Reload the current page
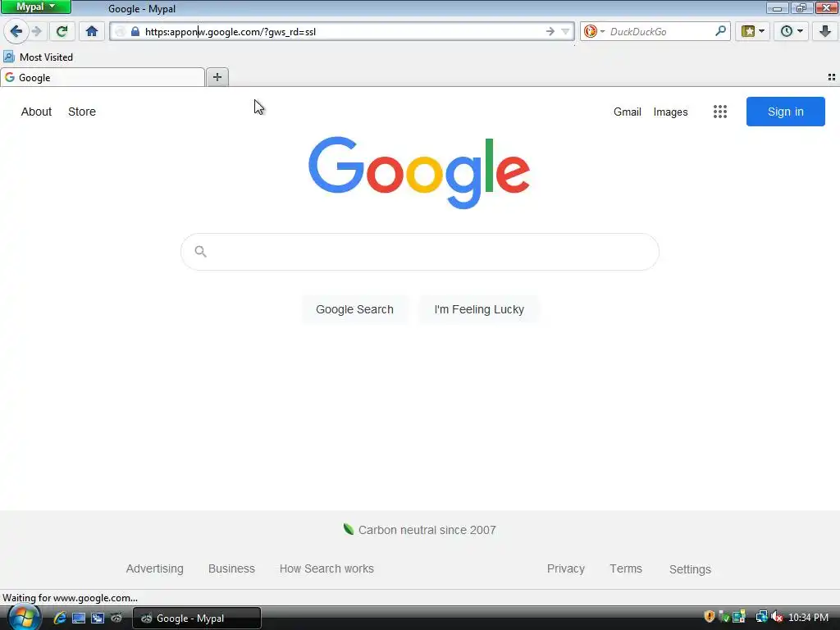Screen dimensions: 840x630 point(62,32)
